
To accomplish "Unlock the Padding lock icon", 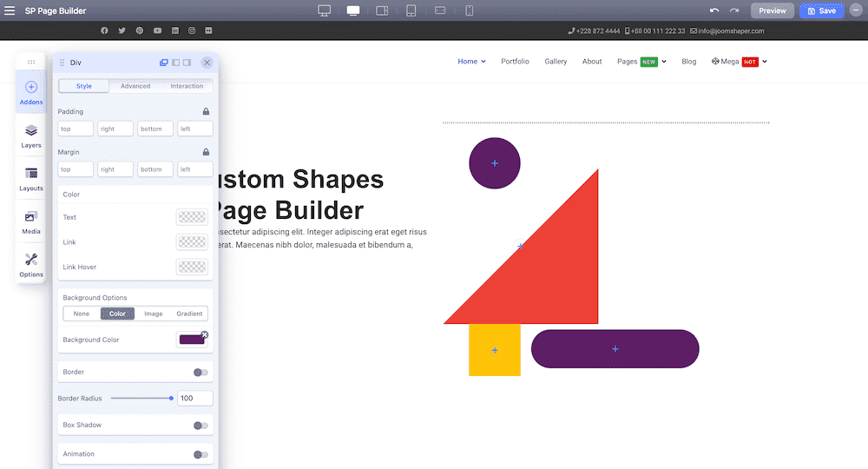I will click(206, 111).
